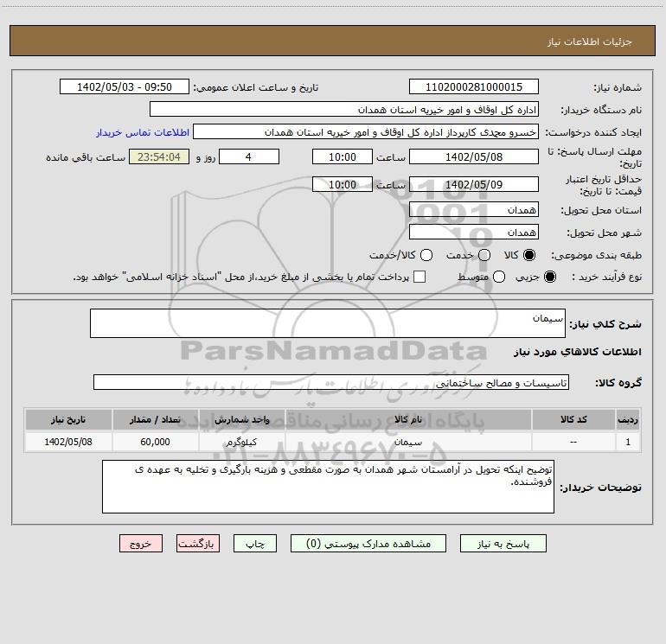
Task: Select the جزیی purchase type radio
Action: [549, 277]
